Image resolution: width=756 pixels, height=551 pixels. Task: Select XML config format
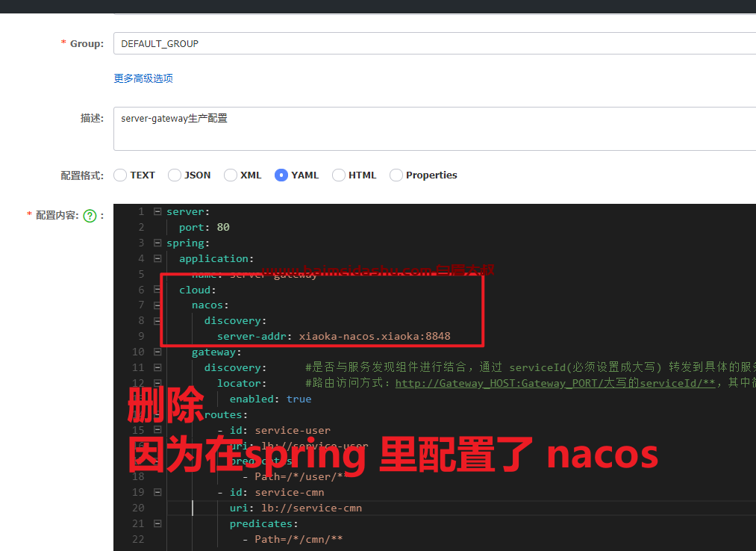pyautogui.click(x=231, y=175)
